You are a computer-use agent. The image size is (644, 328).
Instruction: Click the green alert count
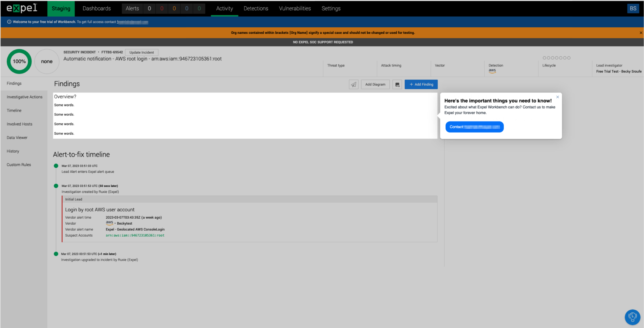coord(199,8)
